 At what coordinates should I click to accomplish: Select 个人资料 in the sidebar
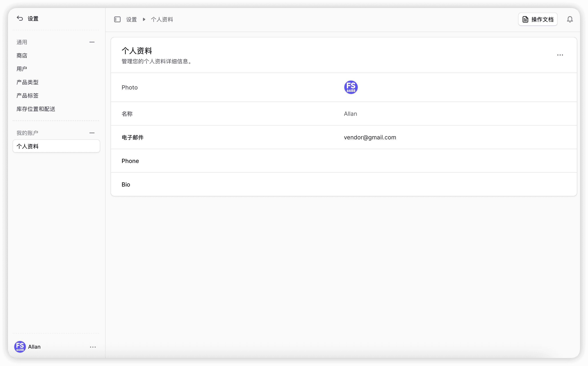(56, 146)
